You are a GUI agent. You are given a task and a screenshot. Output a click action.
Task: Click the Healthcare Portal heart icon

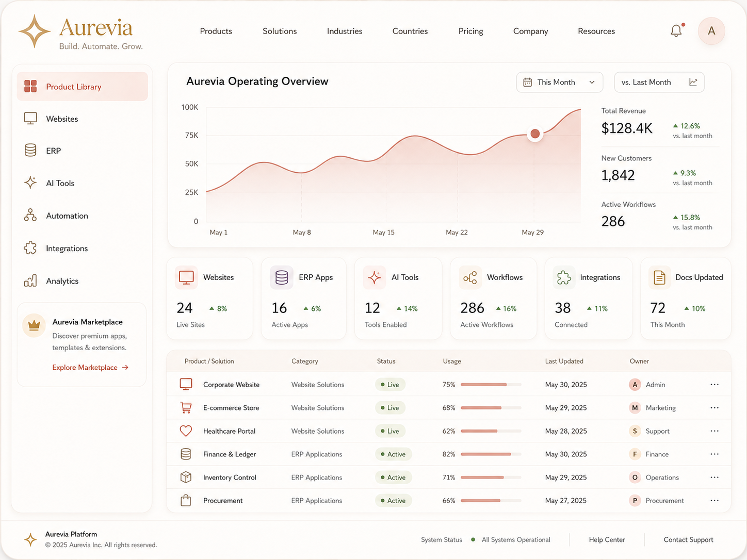[186, 431]
